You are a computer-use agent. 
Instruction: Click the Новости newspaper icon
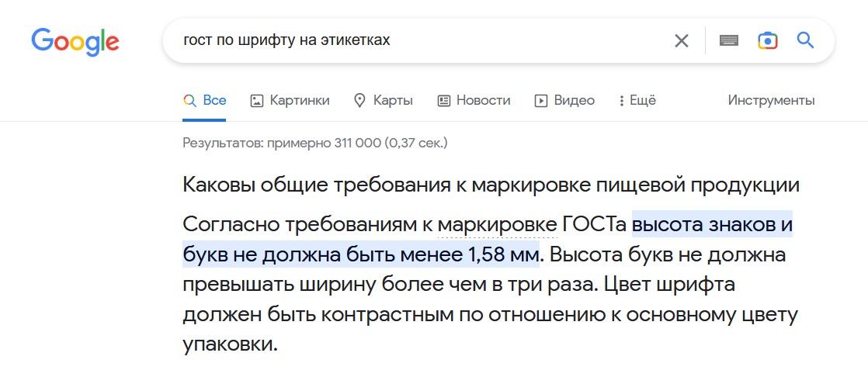click(443, 101)
